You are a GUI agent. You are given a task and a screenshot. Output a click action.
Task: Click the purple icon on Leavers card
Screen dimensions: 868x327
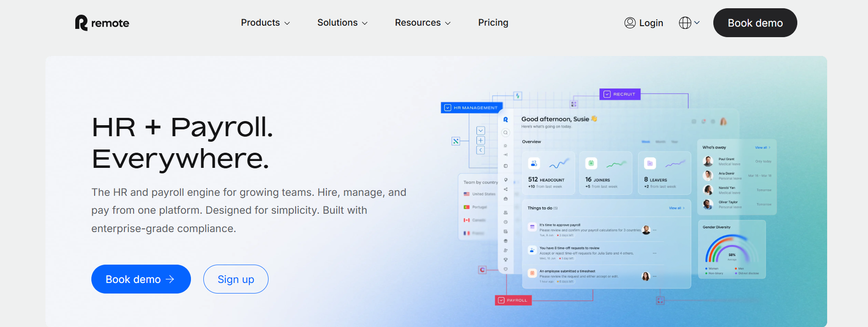pyautogui.click(x=650, y=163)
